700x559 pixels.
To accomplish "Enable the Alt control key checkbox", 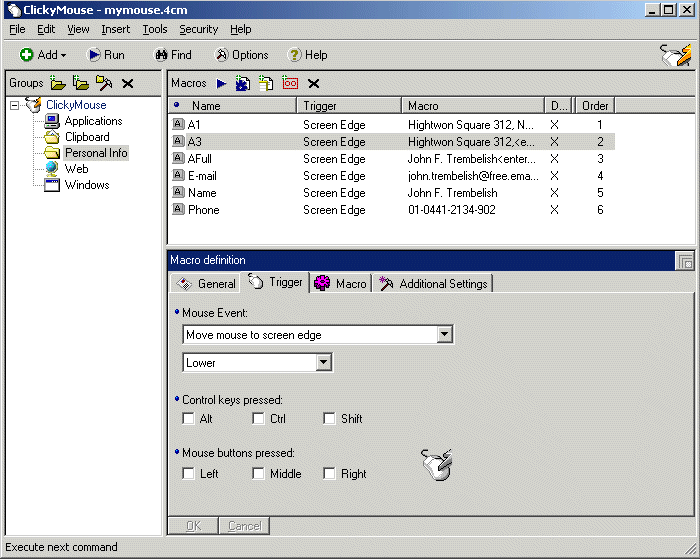I will (188, 419).
